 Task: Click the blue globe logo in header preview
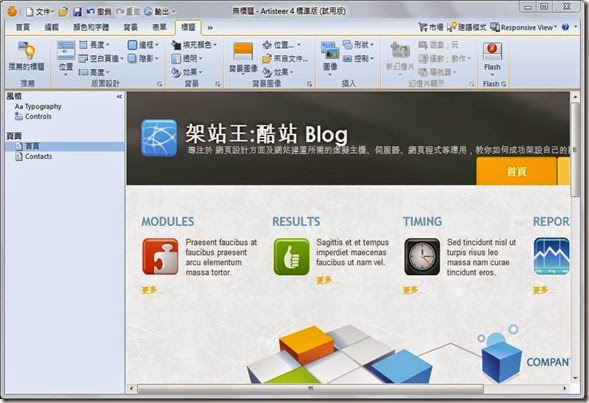(159, 138)
